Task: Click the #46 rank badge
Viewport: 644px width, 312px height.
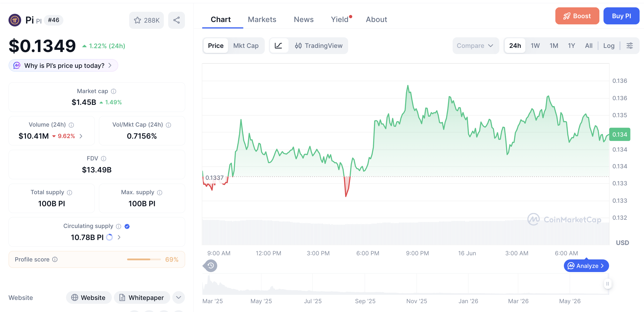Action: pyautogui.click(x=53, y=20)
